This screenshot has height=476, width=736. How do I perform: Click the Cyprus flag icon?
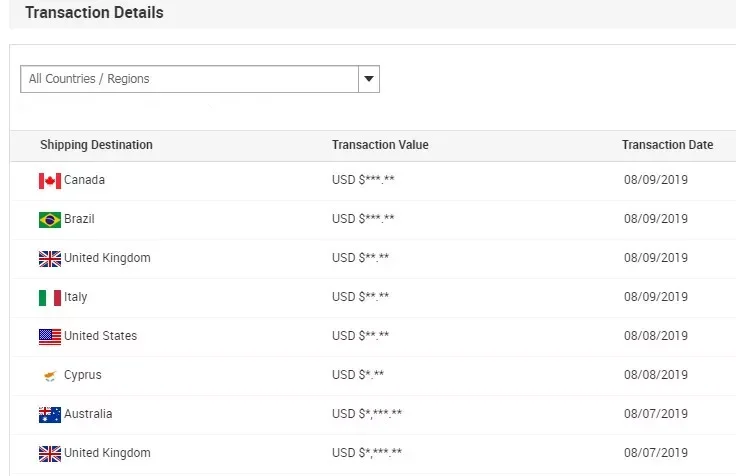pos(50,376)
